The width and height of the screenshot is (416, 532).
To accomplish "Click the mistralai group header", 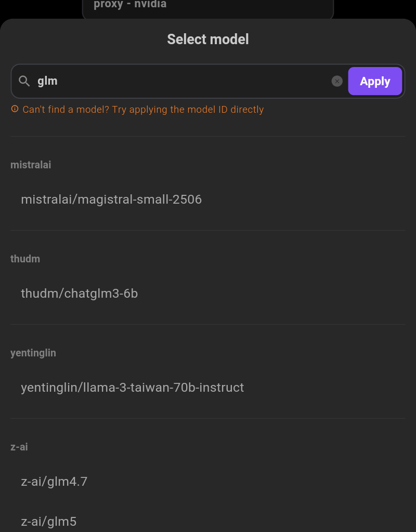I will click(x=31, y=165).
